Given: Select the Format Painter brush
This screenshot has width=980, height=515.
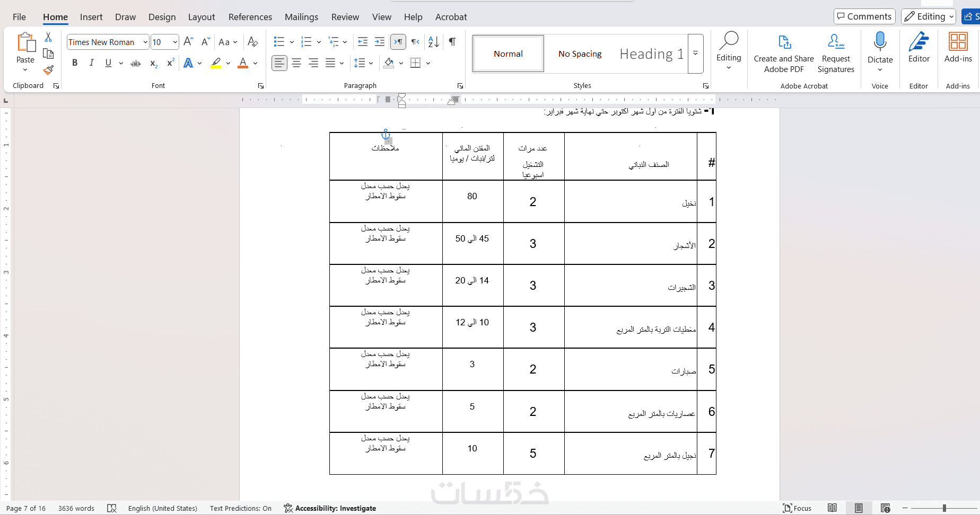Looking at the screenshot, I should click(x=48, y=70).
